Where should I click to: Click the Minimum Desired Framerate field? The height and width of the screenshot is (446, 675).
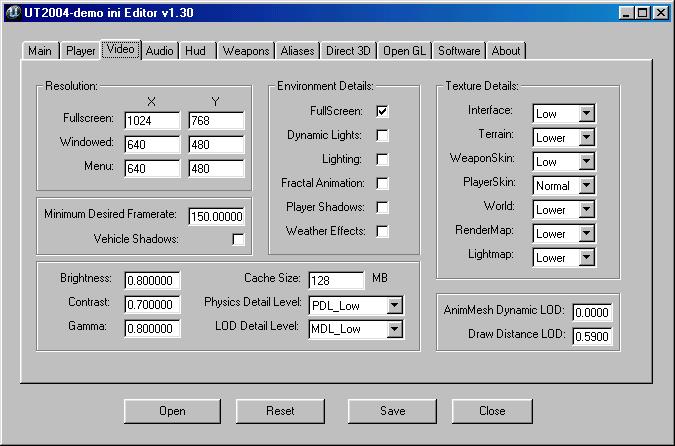pos(216,216)
